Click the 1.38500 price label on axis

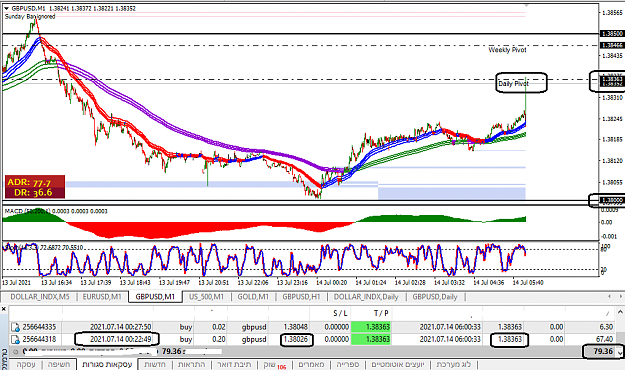coord(612,34)
